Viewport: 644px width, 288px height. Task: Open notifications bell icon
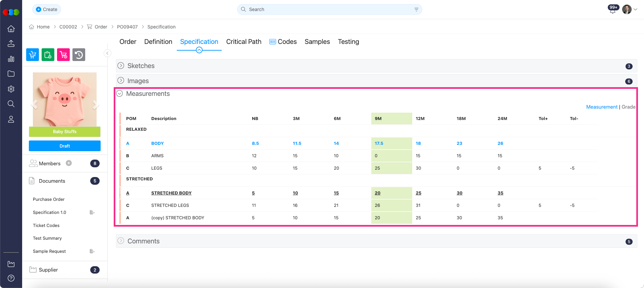[x=612, y=10]
